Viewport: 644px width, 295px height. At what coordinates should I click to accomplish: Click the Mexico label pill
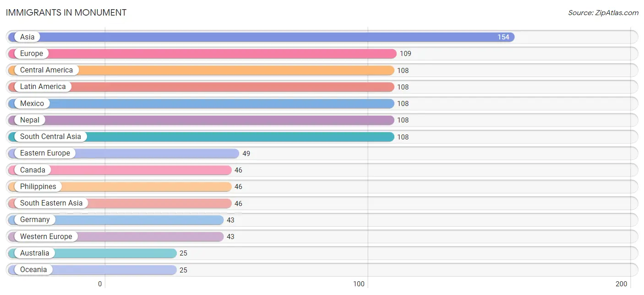point(32,103)
